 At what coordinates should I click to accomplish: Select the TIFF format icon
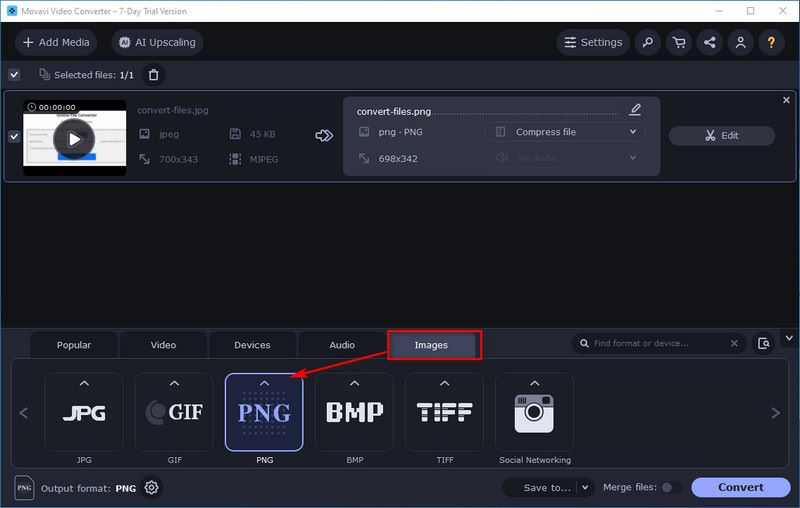444,412
